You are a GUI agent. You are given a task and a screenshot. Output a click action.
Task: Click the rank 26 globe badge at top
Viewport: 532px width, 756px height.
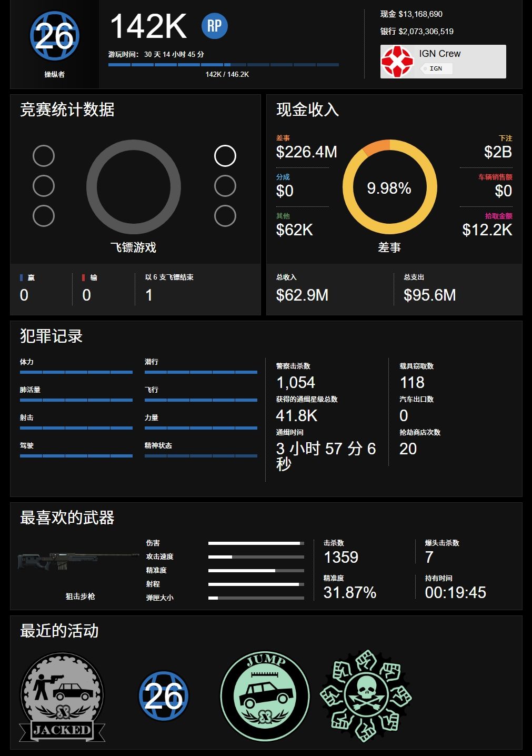click(x=54, y=36)
